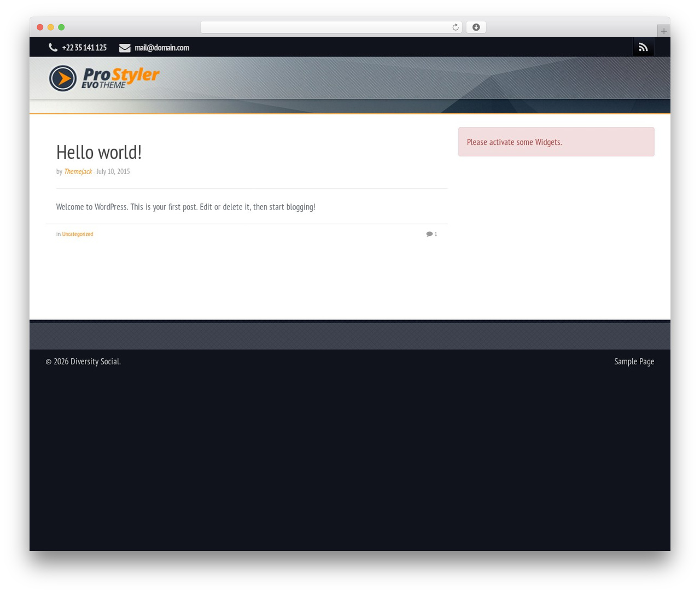Click the 'Please activate some Widgets.' notice
The height and width of the screenshot is (593, 700).
(556, 142)
